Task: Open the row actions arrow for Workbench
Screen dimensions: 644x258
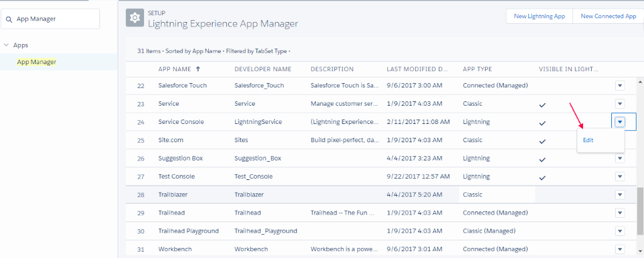Action: point(619,249)
